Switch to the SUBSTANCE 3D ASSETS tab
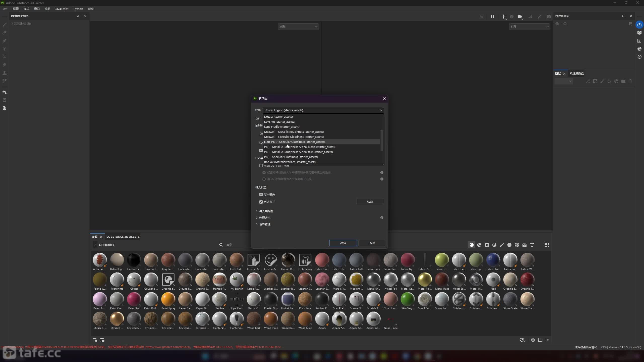Screen dimensions: 644x362 (123, 237)
